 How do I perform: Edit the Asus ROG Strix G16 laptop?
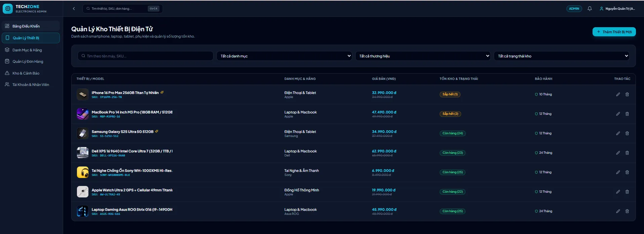(x=618, y=211)
